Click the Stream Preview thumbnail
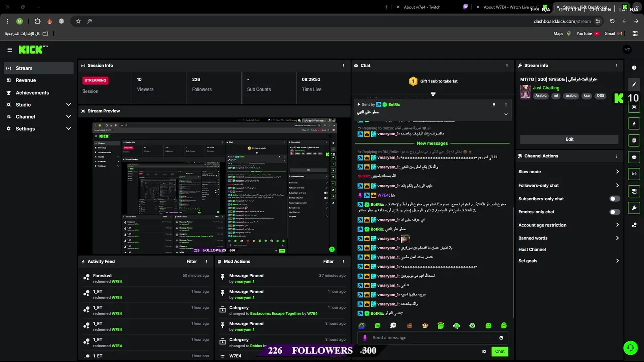 pos(214,187)
